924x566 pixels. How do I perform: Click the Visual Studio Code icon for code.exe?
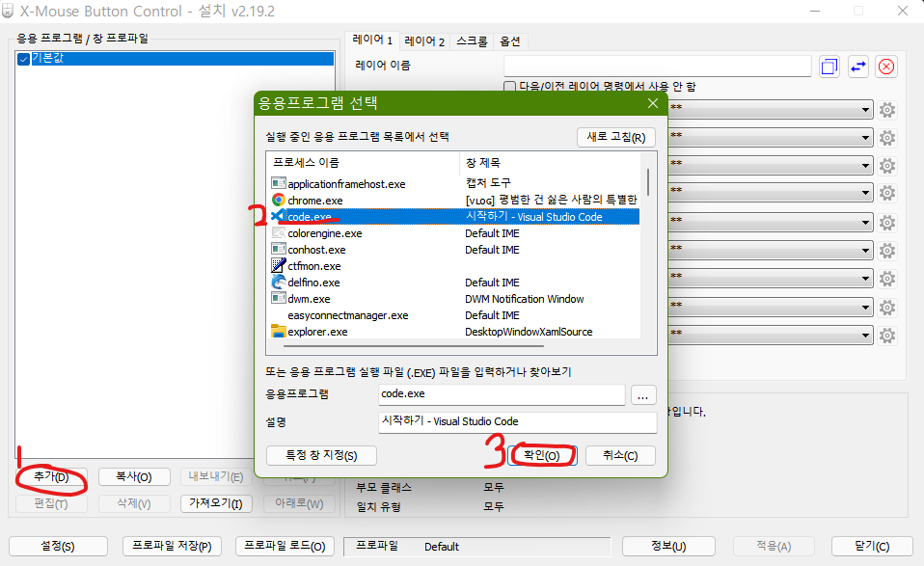click(278, 217)
